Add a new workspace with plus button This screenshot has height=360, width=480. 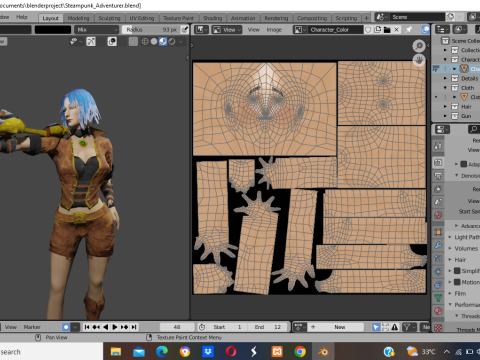point(366,18)
